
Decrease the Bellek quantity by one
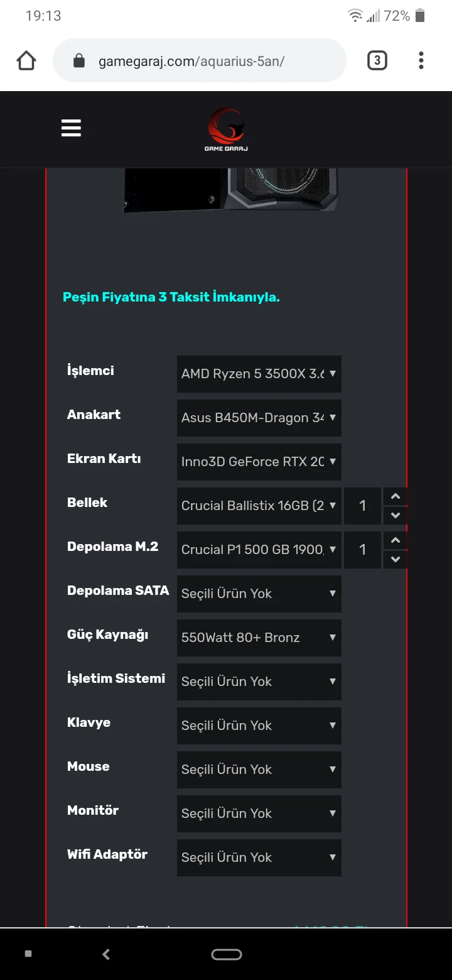(395, 516)
